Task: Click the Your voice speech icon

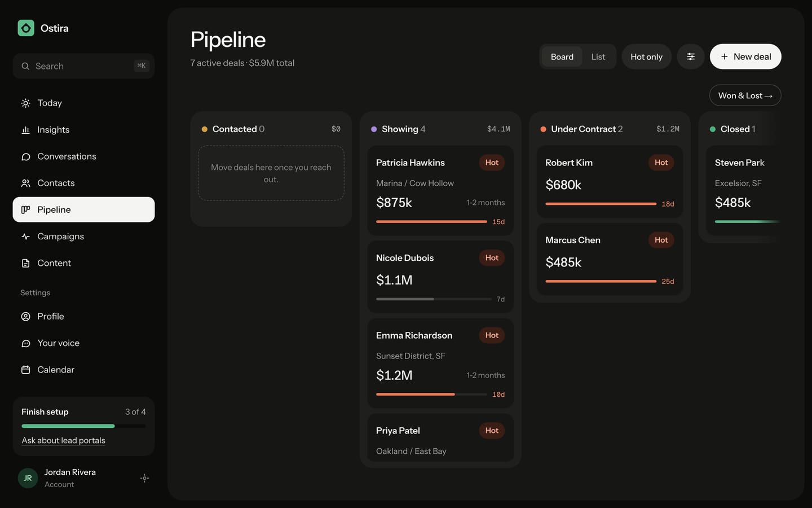Action: (x=25, y=343)
